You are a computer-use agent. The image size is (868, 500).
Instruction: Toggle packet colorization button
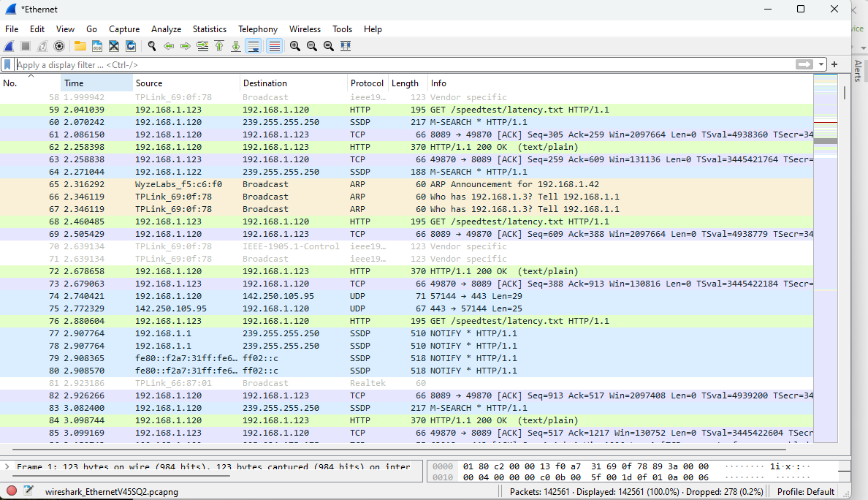click(275, 46)
